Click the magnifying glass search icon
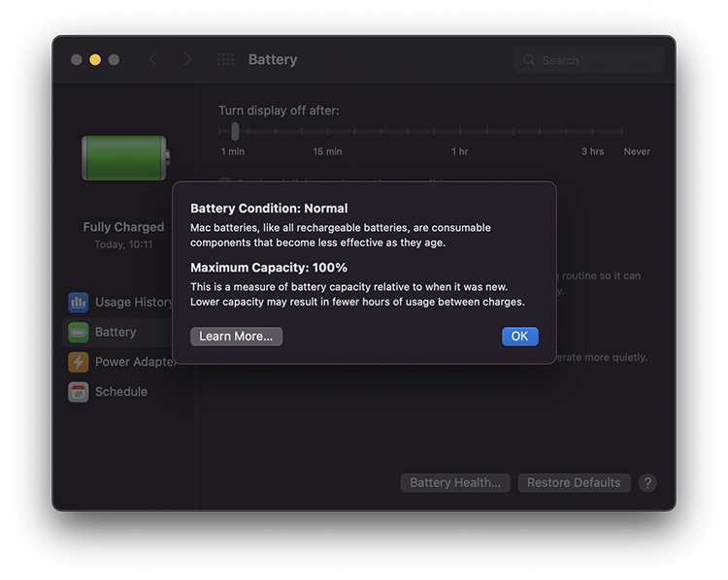Image resolution: width=728 pixels, height=580 pixels. click(529, 60)
